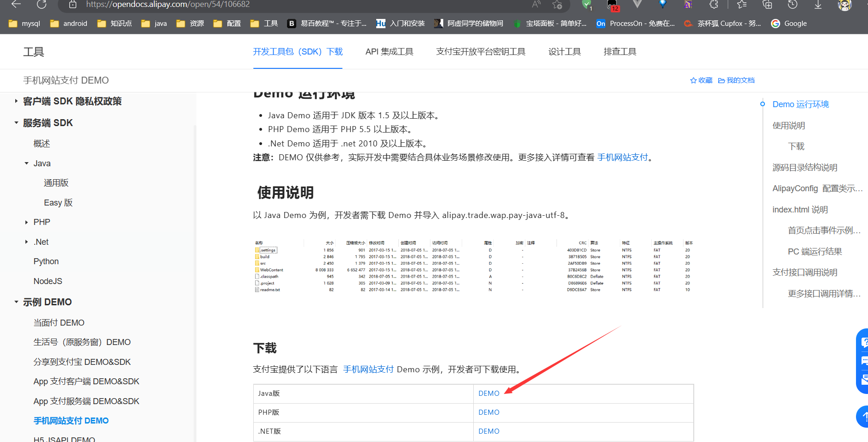Expand the .Net tree node
The height and width of the screenshot is (442, 868).
pyautogui.click(x=26, y=242)
